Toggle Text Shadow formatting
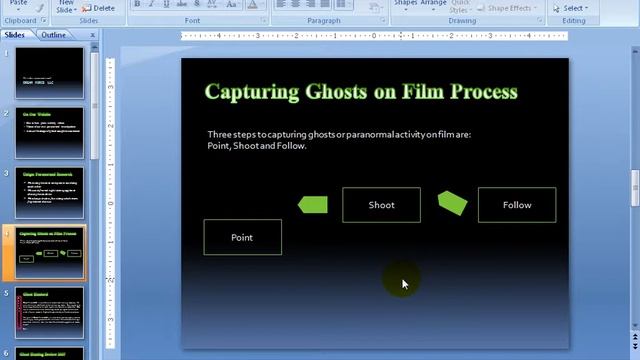This screenshot has width=640, height=360. pyautogui.click(x=197, y=4)
